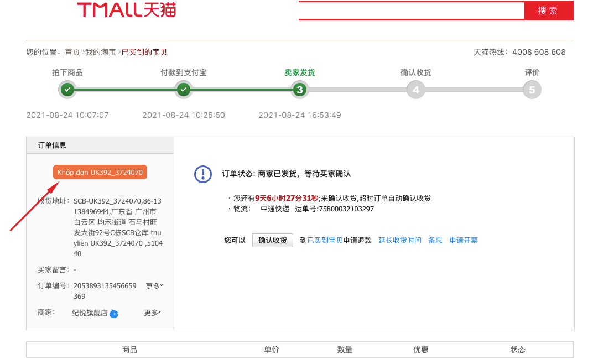Viewport: 593px width, 364px height.
Task: Click the tracking number 75800032103297
Action: 346,209
